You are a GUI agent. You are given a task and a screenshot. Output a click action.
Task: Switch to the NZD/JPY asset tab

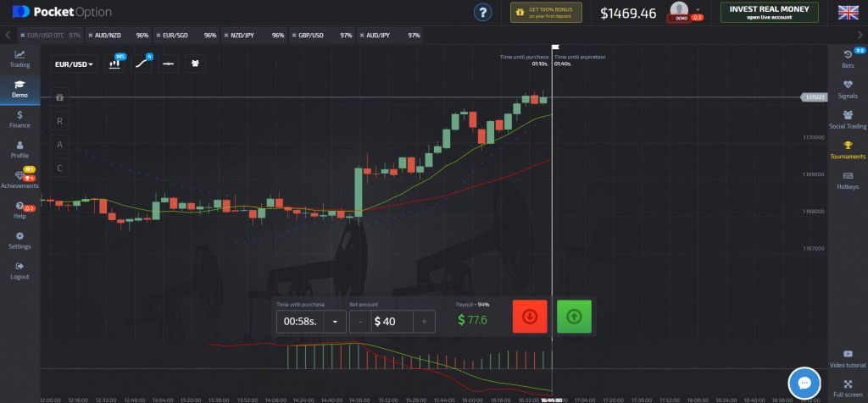click(256, 36)
